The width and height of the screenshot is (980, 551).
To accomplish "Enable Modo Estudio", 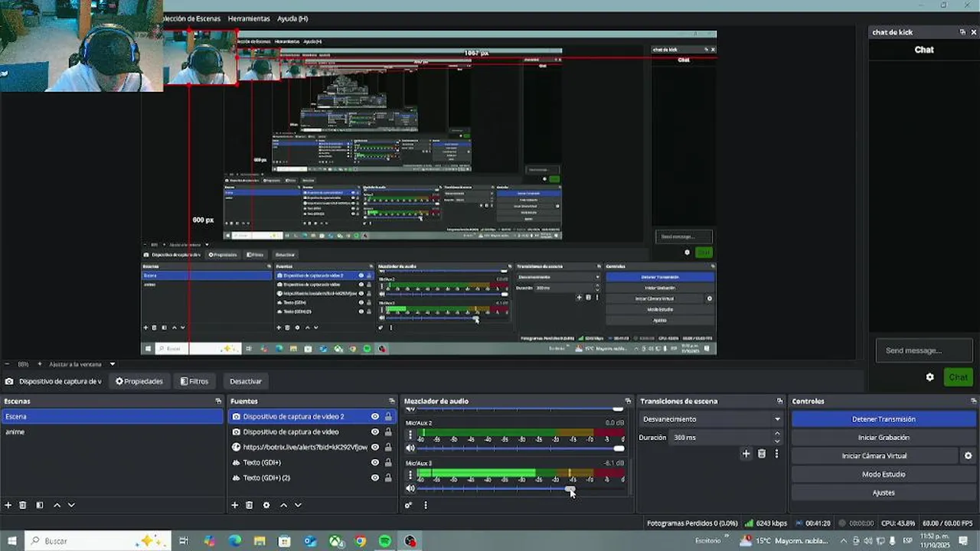I will pyautogui.click(x=884, y=474).
